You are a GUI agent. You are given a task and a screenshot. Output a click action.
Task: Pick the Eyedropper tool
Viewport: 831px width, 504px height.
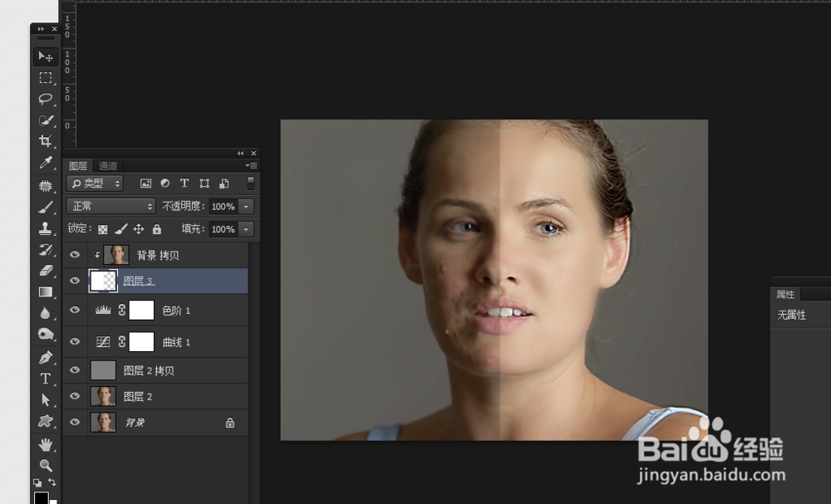pos(45,163)
